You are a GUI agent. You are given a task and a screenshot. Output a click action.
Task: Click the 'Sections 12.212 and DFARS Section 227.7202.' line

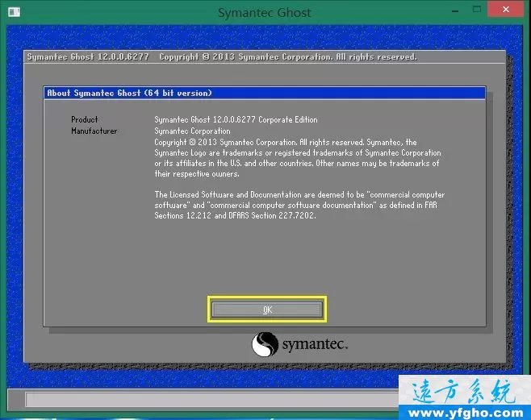click(235, 215)
